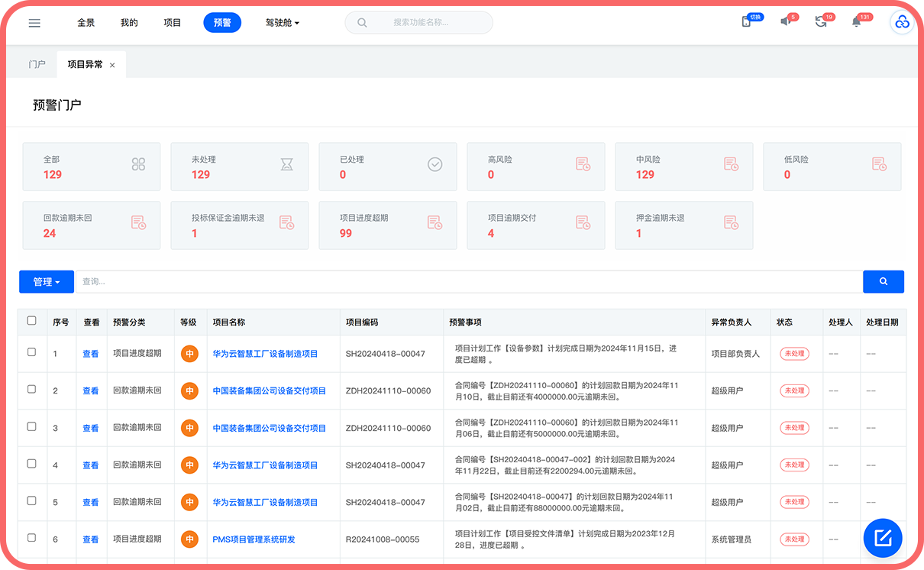Click the speaker announcement icon
The height and width of the screenshot is (570, 924).
click(x=785, y=22)
